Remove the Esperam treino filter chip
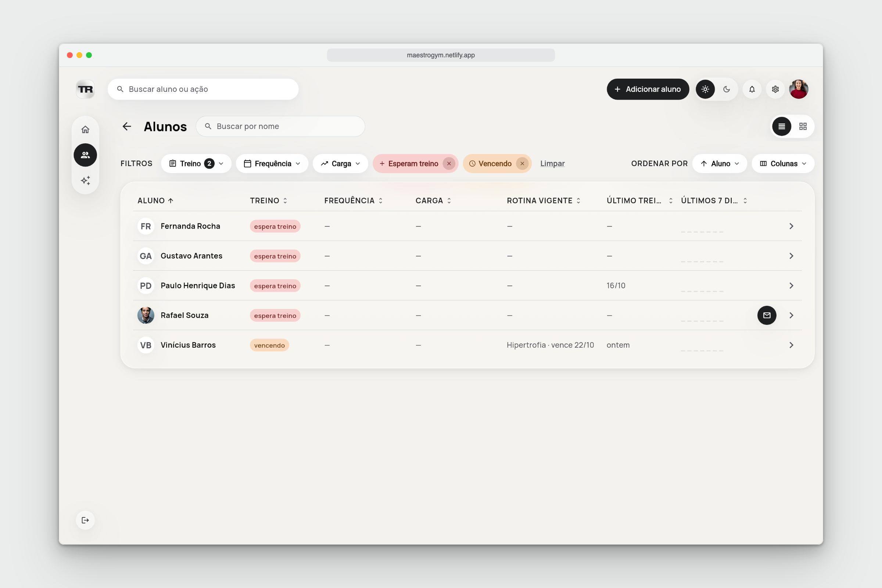 [x=449, y=164]
